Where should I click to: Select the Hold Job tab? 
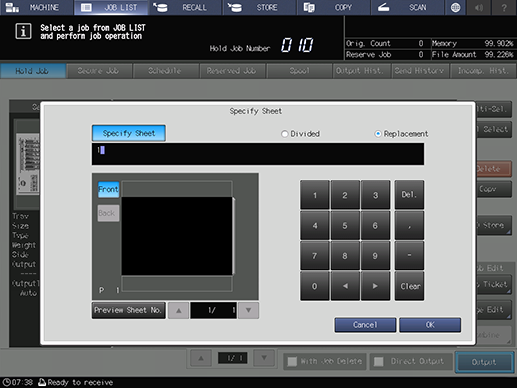pos(33,71)
